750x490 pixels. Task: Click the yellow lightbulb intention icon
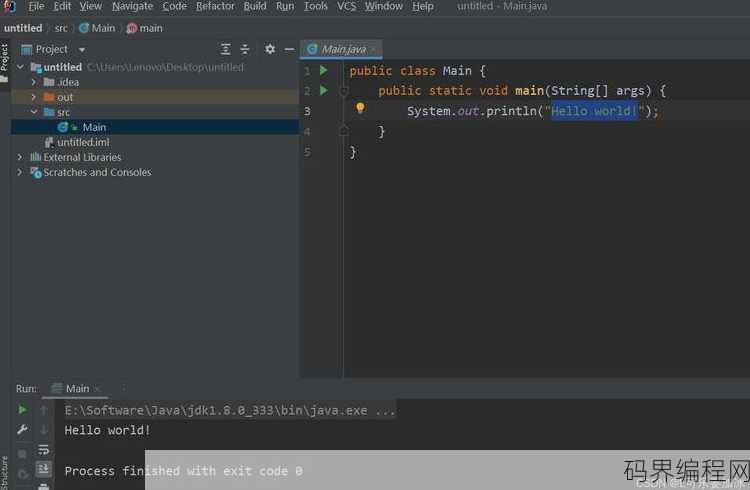point(360,108)
